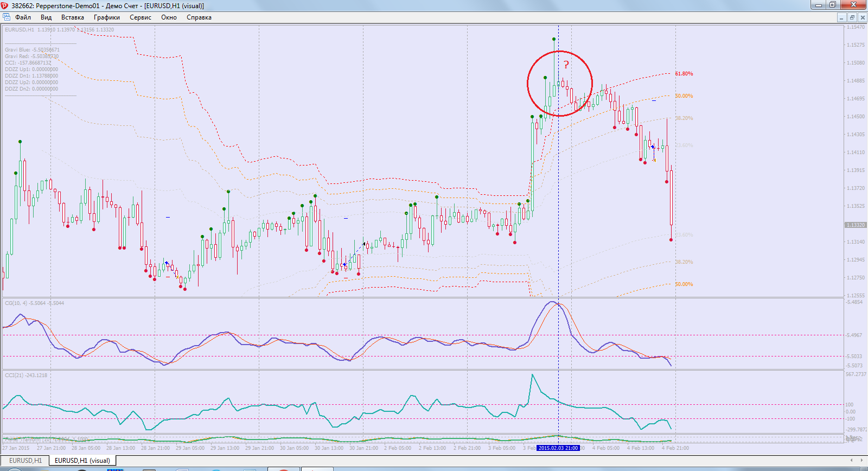Minimize the inner chart window
868x471 pixels.
(x=842, y=17)
